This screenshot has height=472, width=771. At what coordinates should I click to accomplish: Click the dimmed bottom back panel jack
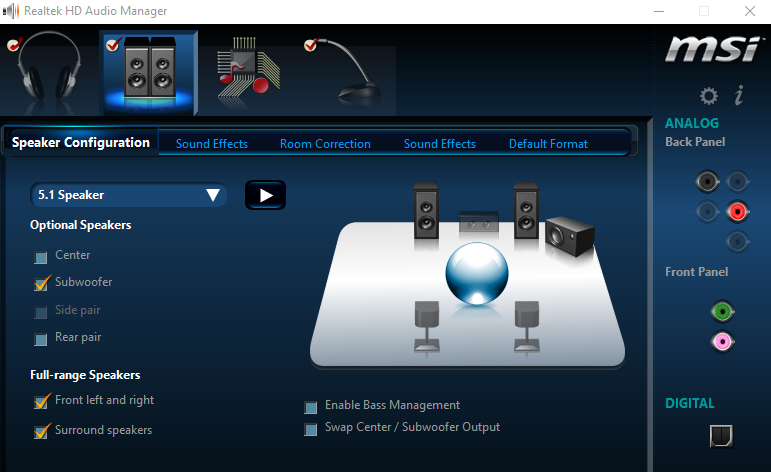pos(737,241)
